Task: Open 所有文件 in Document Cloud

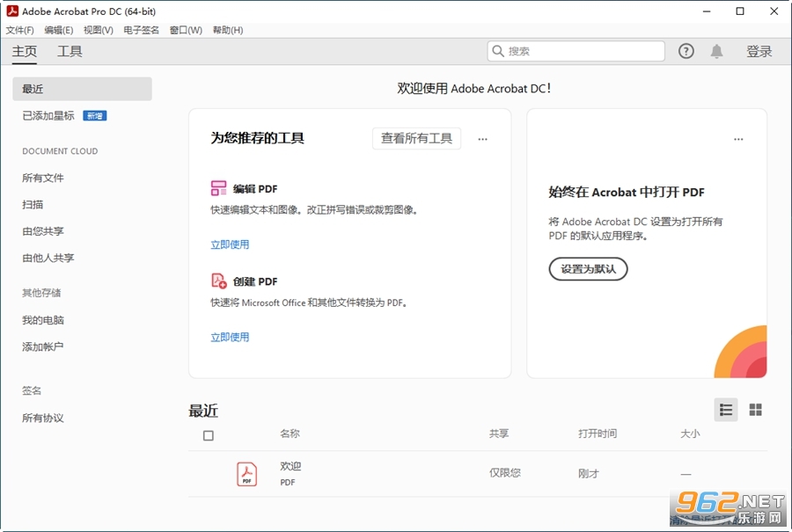Action: pos(43,178)
